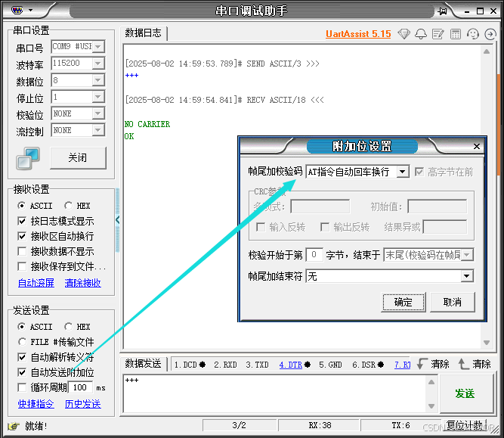The width and height of the screenshot is (504, 438).
Task: Open the 流控制 NONE dropdown
Action: [x=98, y=130]
